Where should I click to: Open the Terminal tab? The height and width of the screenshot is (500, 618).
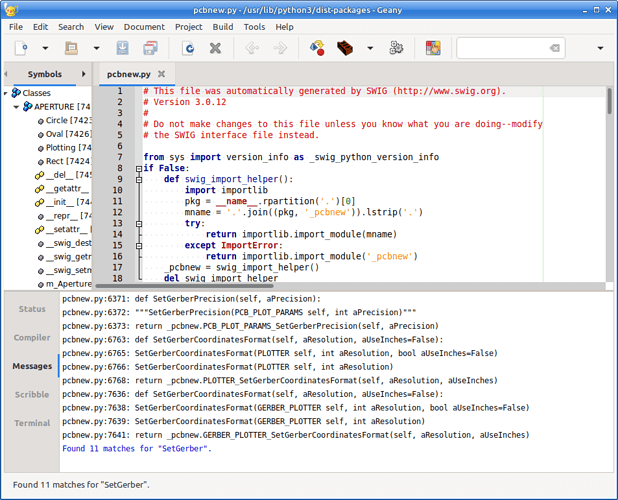[x=32, y=423]
